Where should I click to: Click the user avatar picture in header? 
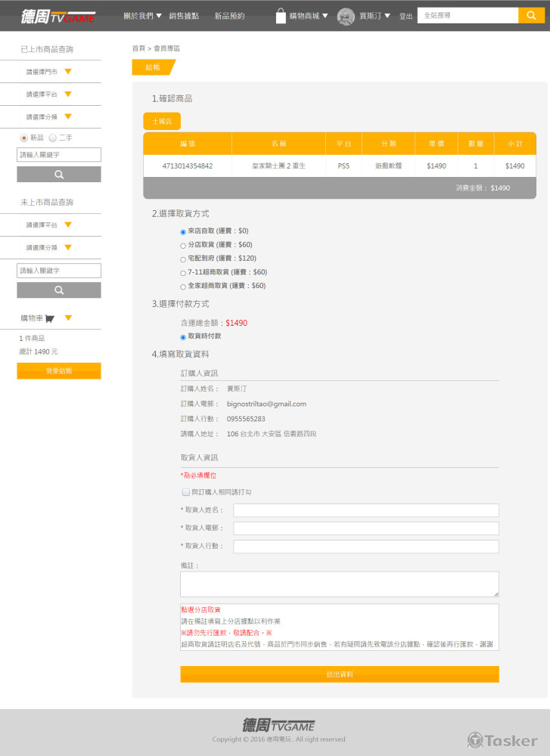[x=346, y=17]
